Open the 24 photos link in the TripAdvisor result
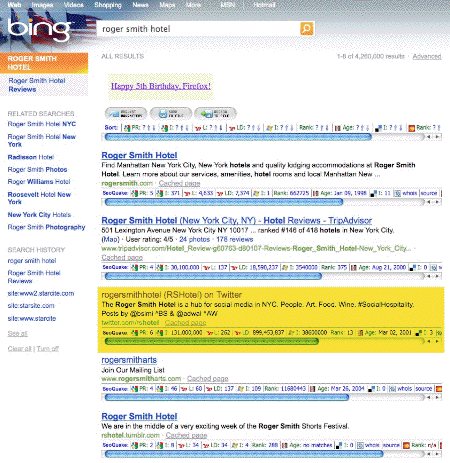This screenshot has height=463, width=450. coord(194,239)
